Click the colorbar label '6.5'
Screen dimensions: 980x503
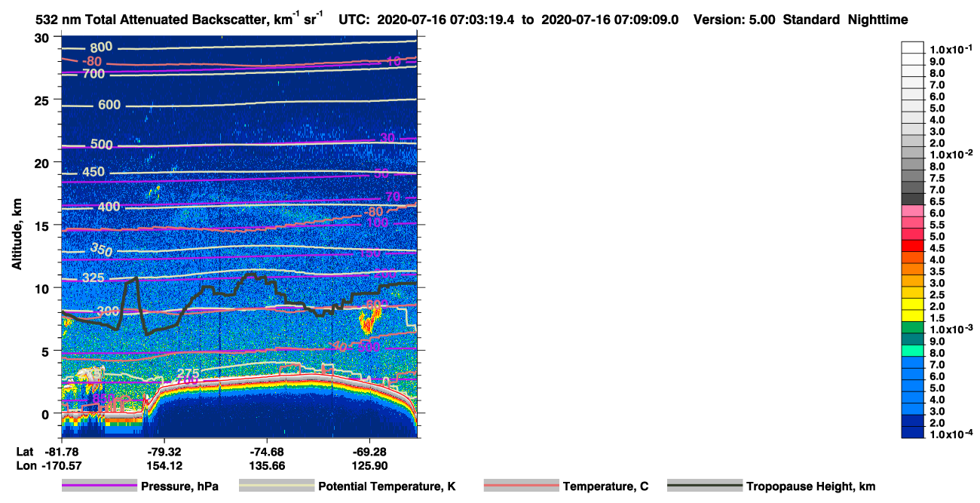(x=937, y=201)
